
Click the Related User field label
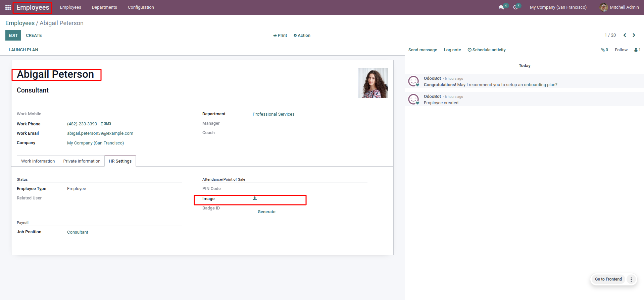pyautogui.click(x=29, y=198)
